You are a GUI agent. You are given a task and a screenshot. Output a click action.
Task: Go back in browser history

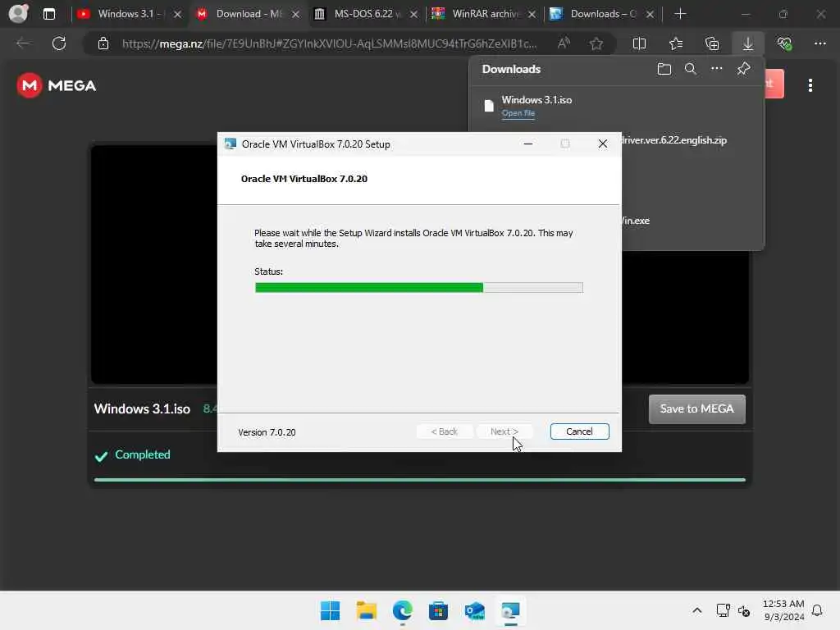pyautogui.click(x=23, y=43)
